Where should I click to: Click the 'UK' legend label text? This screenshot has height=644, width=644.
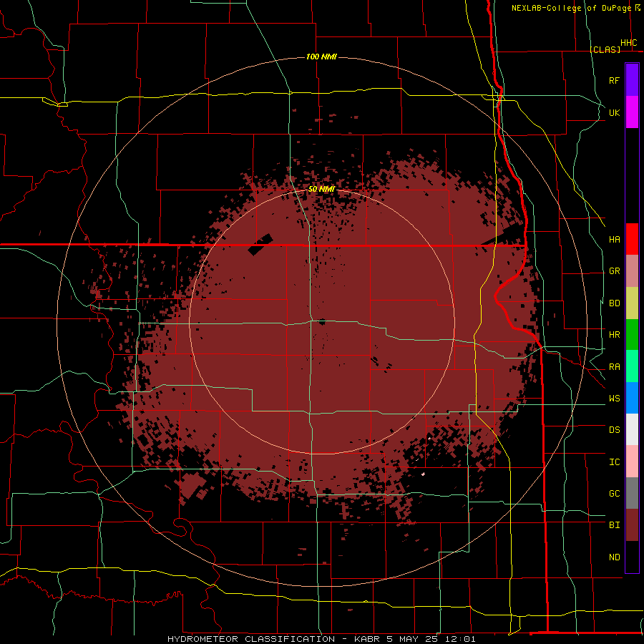pos(614,112)
